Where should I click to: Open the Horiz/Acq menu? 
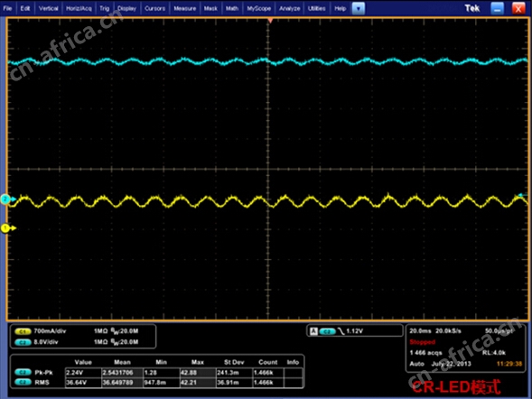click(x=79, y=8)
